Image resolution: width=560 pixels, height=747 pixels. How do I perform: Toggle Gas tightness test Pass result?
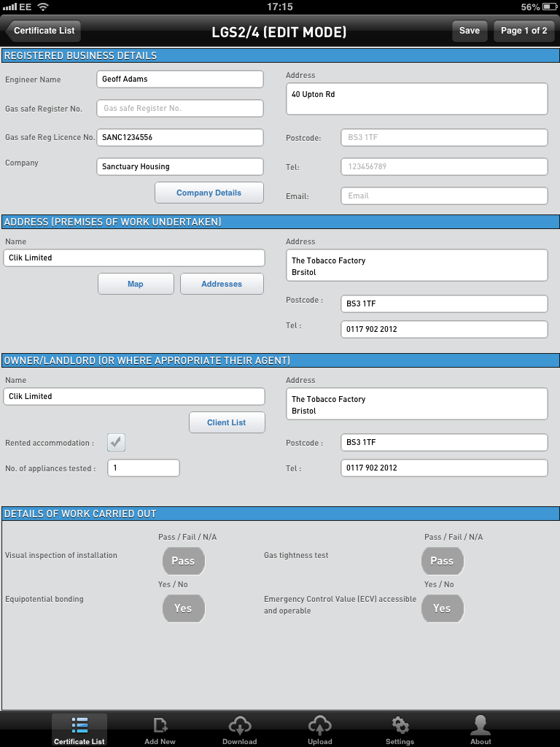point(442,561)
